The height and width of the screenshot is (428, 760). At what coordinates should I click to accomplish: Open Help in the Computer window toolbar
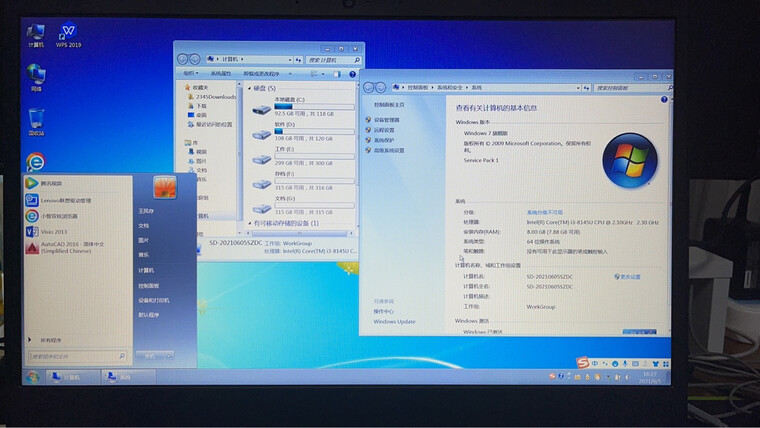point(352,74)
